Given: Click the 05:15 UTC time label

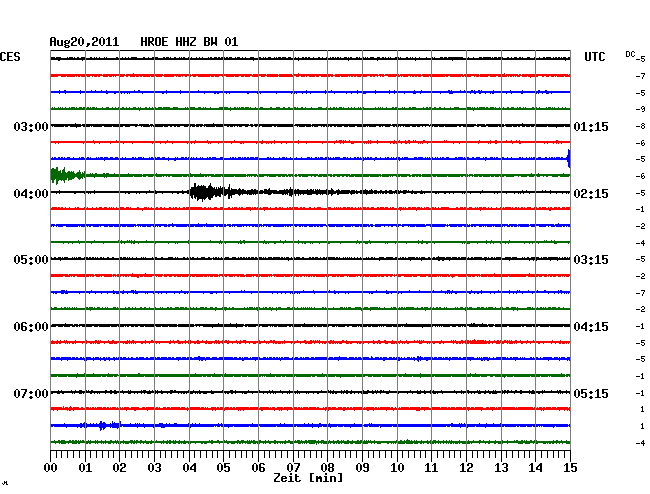Looking at the screenshot, I should pos(591,393).
